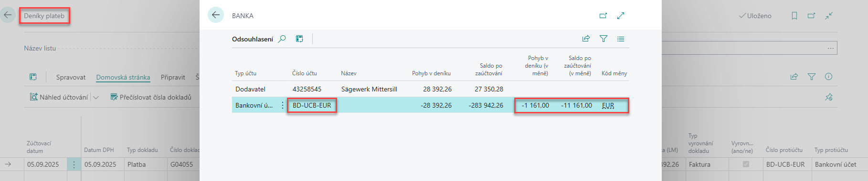Share the Odsouhlasení list

tap(586, 39)
